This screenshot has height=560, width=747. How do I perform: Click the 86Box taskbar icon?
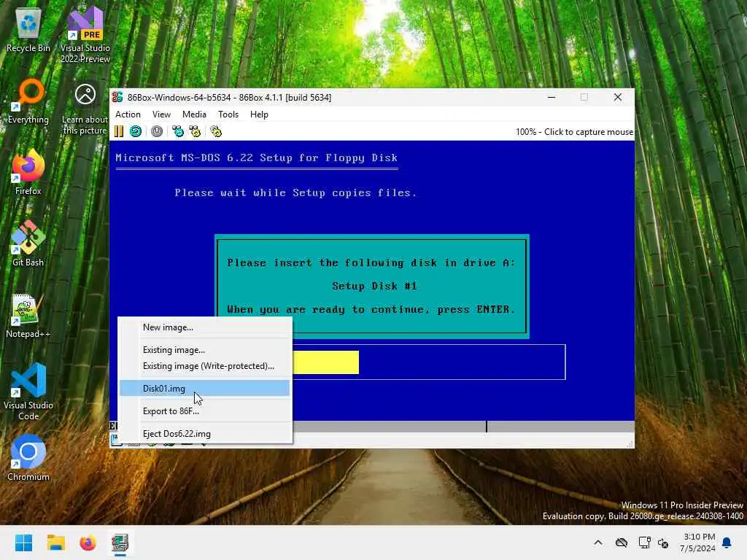(x=120, y=542)
